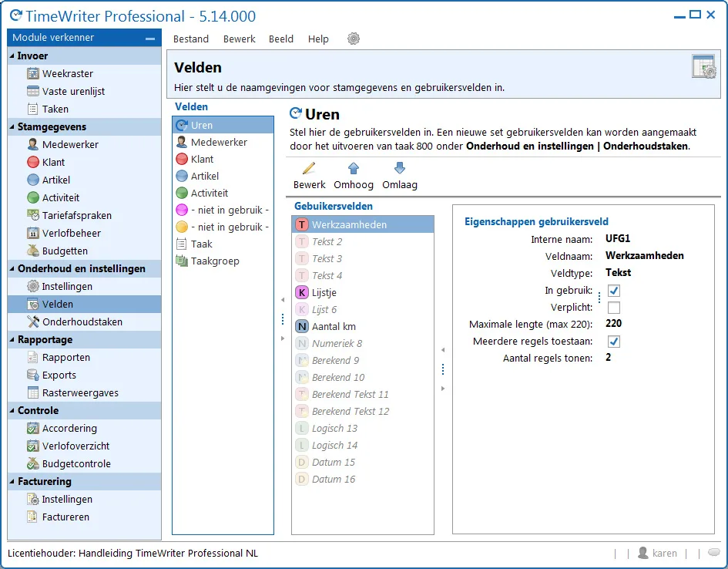Click the Omlaag down arrow icon
Image resolution: width=728 pixels, height=569 pixels.
399,168
